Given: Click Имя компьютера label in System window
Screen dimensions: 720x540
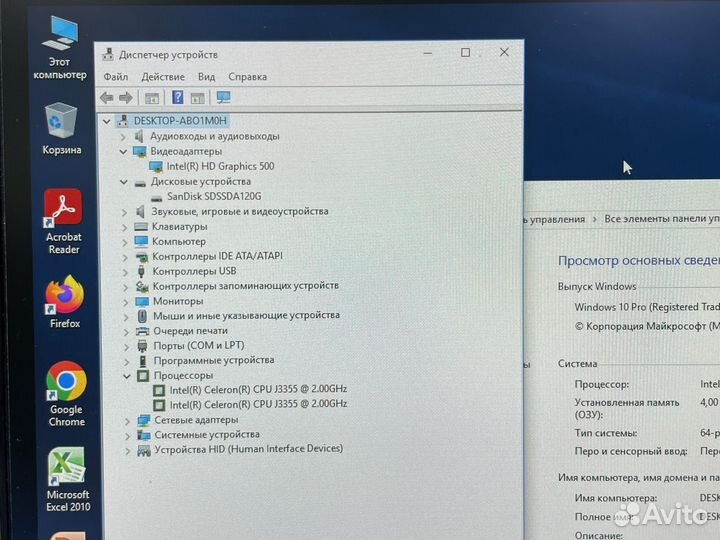Looking at the screenshot, I should pyautogui.click(x=616, y=498).
